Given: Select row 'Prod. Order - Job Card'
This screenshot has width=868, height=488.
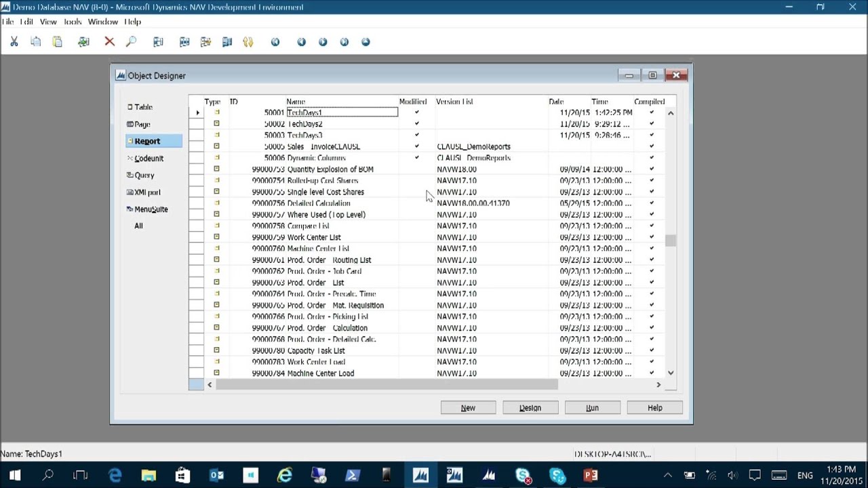Looking at the screenshot, I should click(x=434, y=271).
